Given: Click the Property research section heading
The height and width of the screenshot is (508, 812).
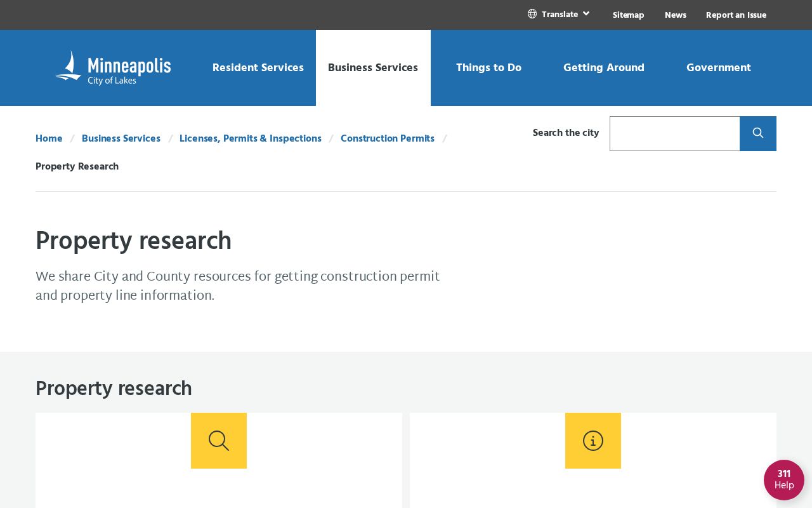Looking at the screenshot, I should click(x=114, y=389).
